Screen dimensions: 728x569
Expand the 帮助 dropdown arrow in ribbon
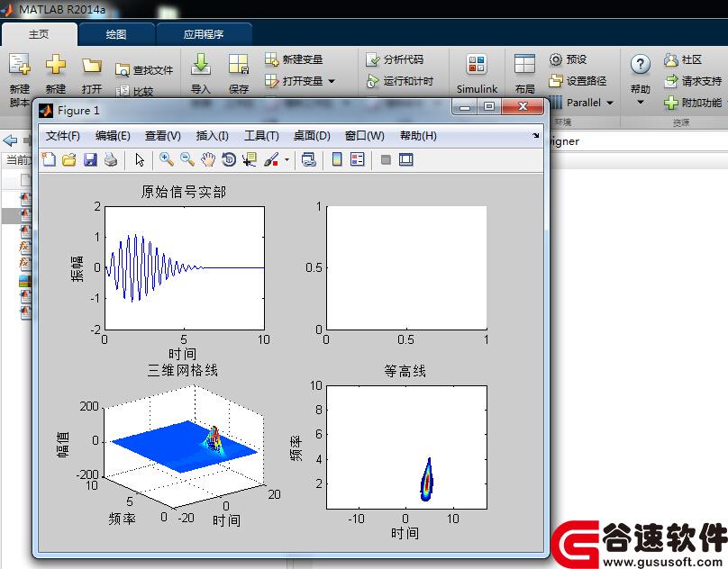tap(641, 103)
